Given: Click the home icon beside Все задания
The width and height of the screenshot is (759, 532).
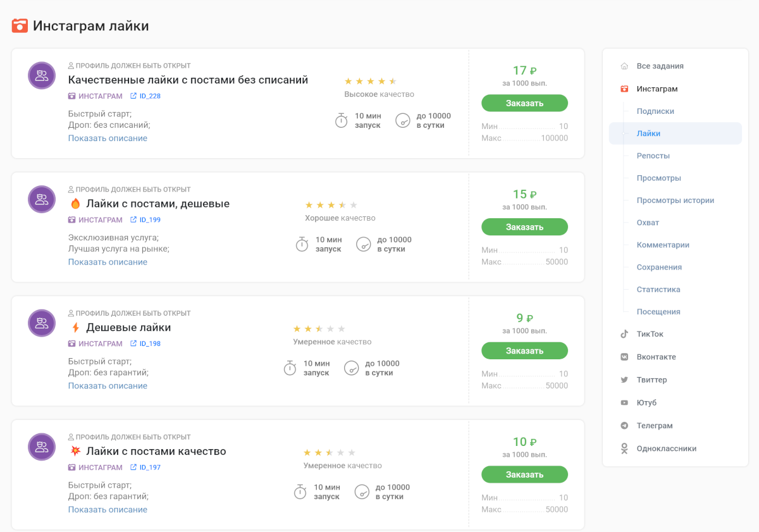Looking at the screenshot, I should [624, 66].
